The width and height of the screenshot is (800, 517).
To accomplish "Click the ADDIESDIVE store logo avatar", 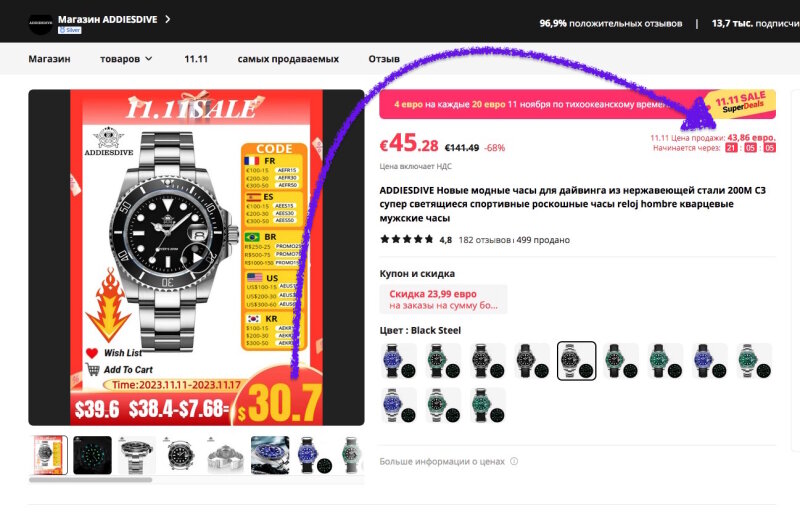I will pos(40,24).
